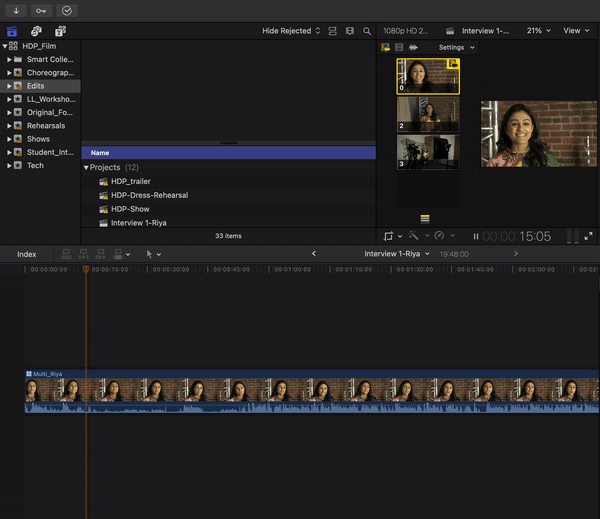This screenshot has height=519, width=600.
Task: Enable audio-only angle switching
Action: [x=412, y=47]
